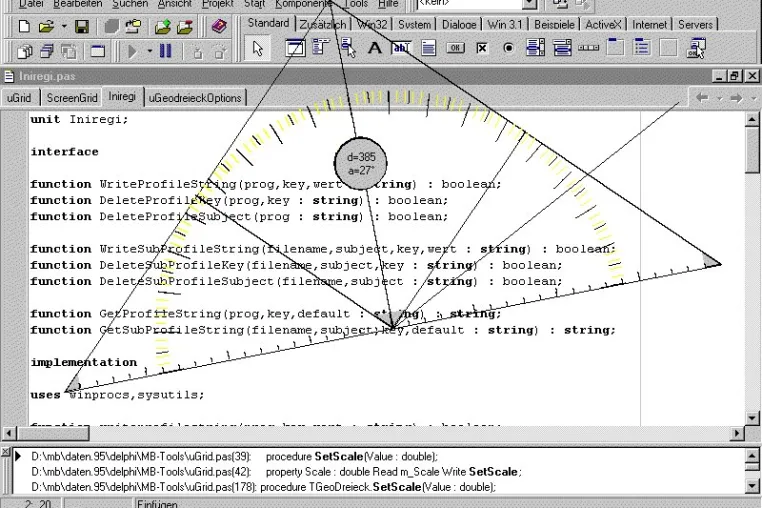The height and width of the screenshot is (508, 762).
Task: Click the Geodreieck circle showing d=385 a=27°
Action: [x=361, y=163]
